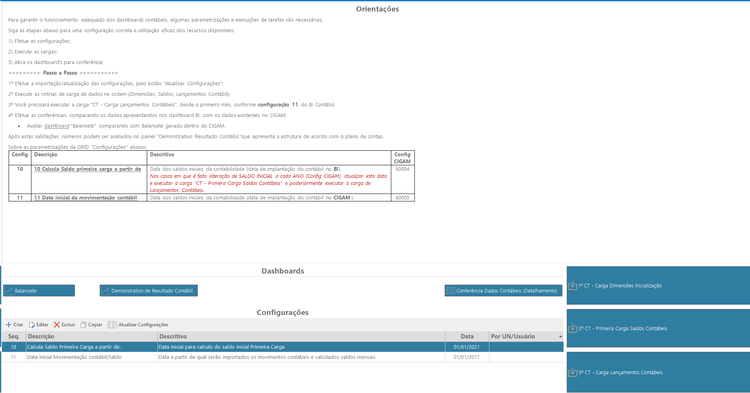The height and width of the screenshot is (393, 750).
Task: Click the Editar pencil icon
Action: pos(32,325)
